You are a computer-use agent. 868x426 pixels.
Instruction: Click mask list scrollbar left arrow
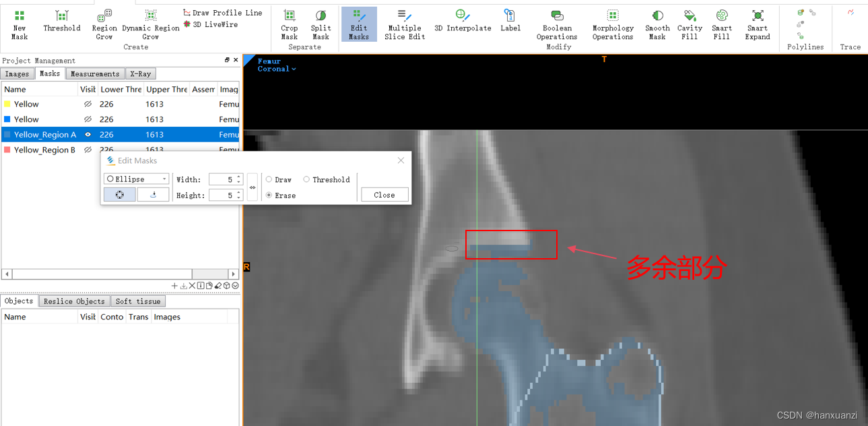tap(7, 274)
